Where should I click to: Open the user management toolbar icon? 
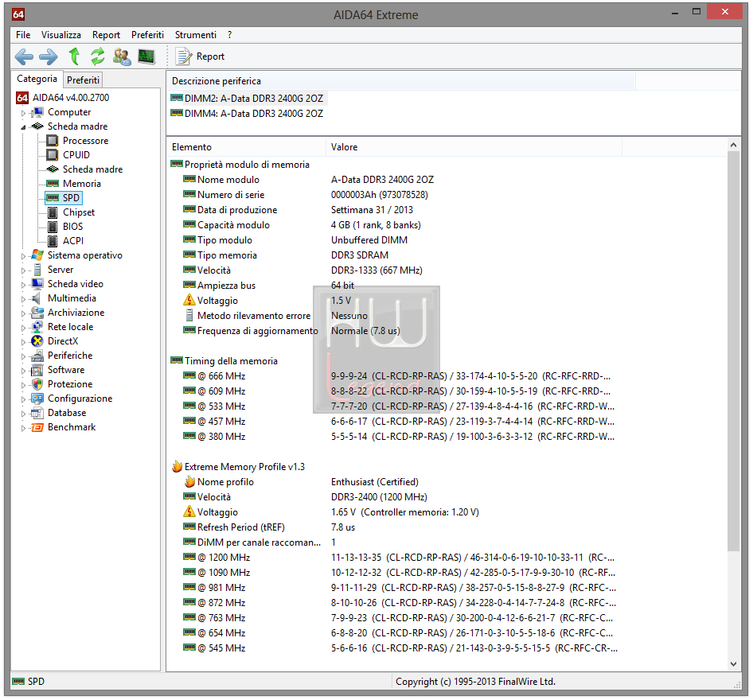tap(122, 56)
